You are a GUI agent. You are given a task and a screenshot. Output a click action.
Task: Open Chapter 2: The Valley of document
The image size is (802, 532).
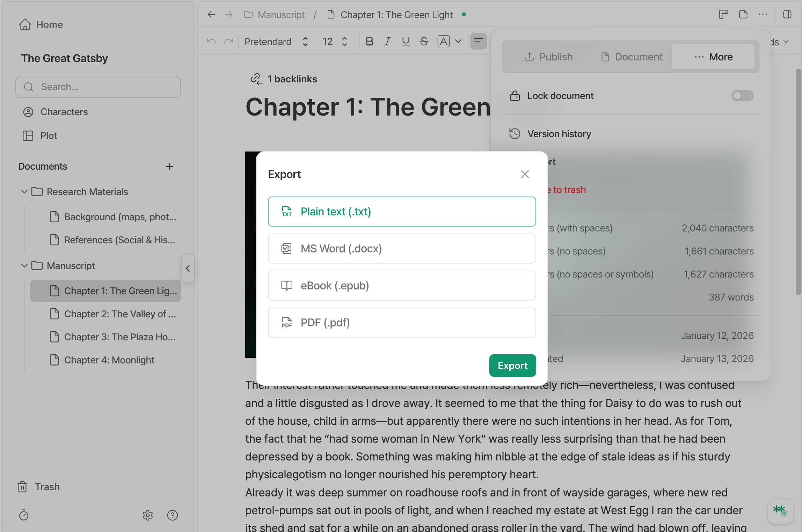pos(106,314)
